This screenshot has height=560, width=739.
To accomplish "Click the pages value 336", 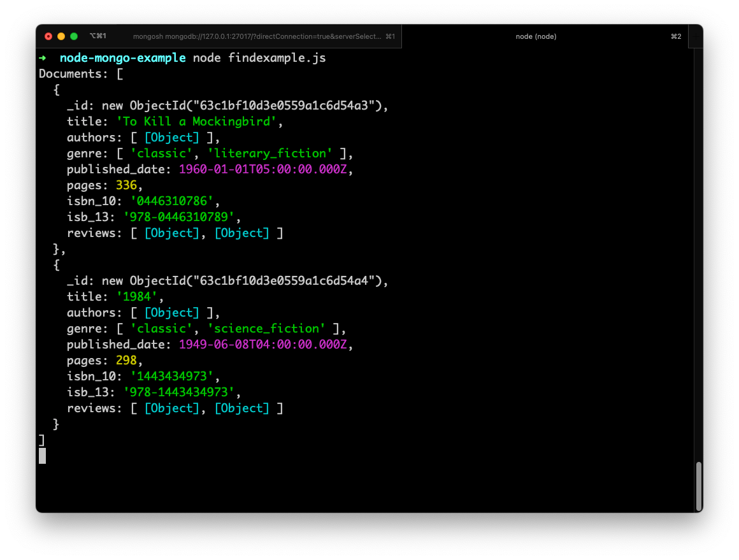I will click(x=126, y=185).
